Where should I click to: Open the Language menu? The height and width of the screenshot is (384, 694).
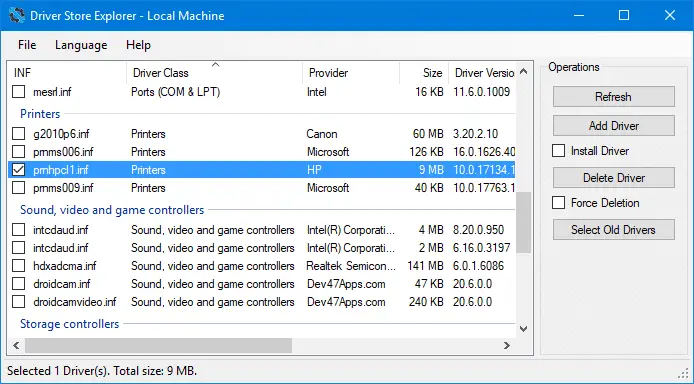81,45
